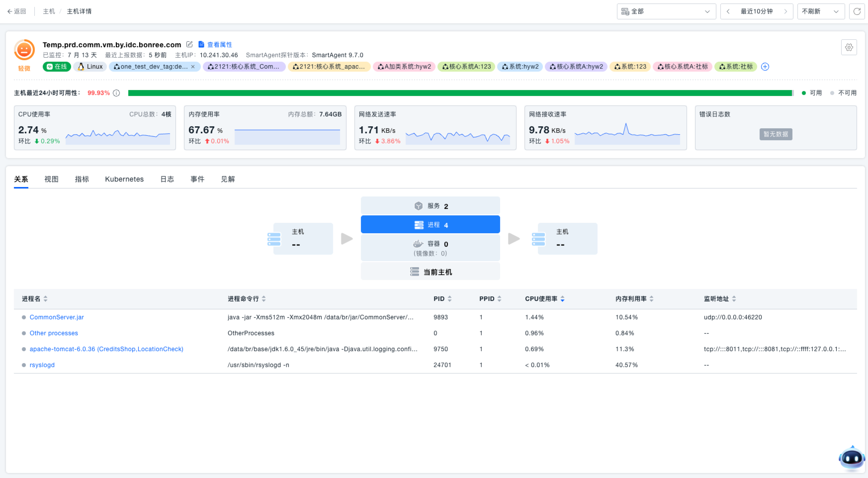Click 查看属性 link
Viewport: 868px width, 478px height.
point(219,45)
